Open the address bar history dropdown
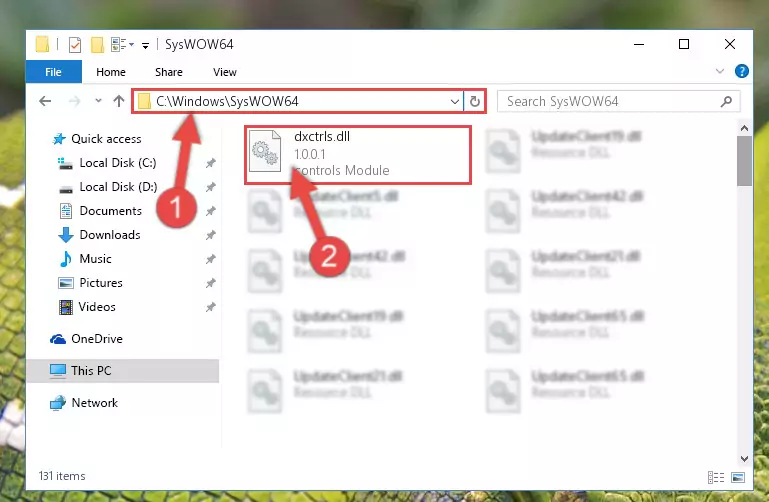The width and height of the screenshot is (769, 502). [x=455, y=101]
